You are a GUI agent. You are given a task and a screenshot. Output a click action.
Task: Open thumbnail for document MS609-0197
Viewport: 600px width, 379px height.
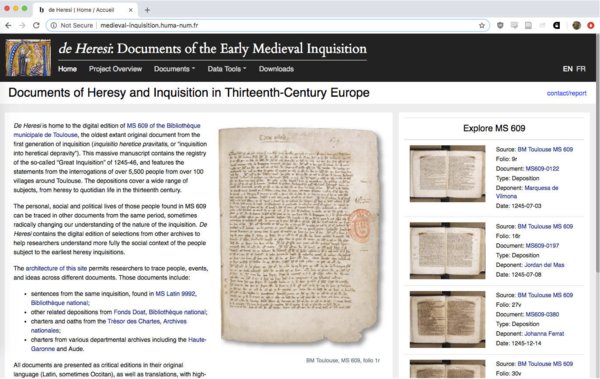coord(447,250)
